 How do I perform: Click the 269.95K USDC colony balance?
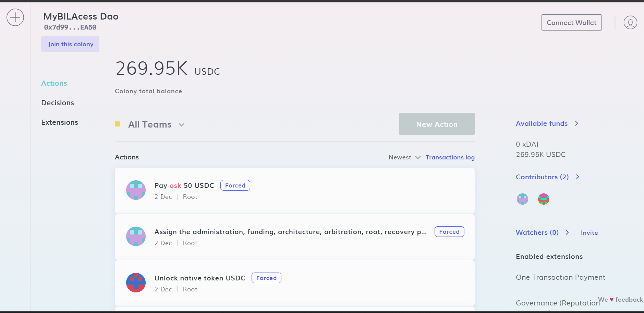(x=168, y=68)
